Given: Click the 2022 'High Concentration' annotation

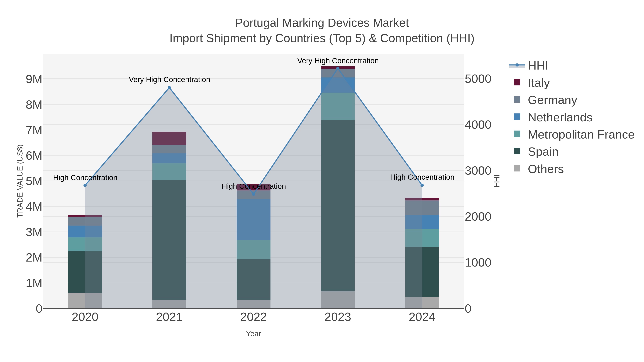Looking at the screenshot, I should [x=253, y=186].
